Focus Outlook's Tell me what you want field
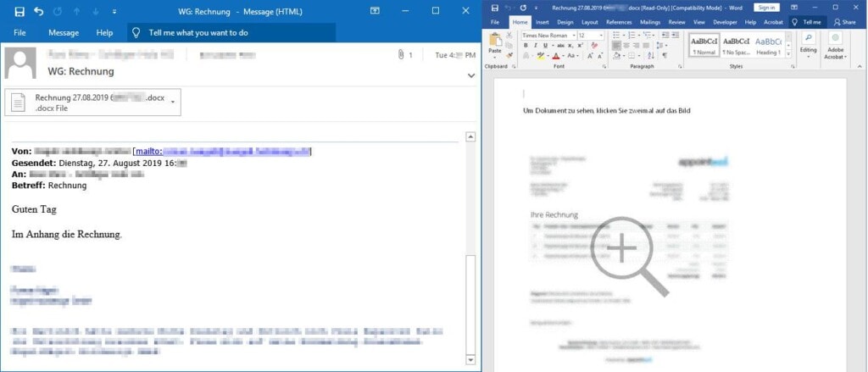 coord(231,33)
